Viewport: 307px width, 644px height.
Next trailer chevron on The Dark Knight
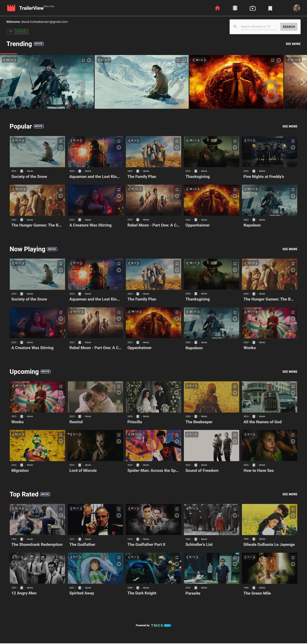pos(138,557)
